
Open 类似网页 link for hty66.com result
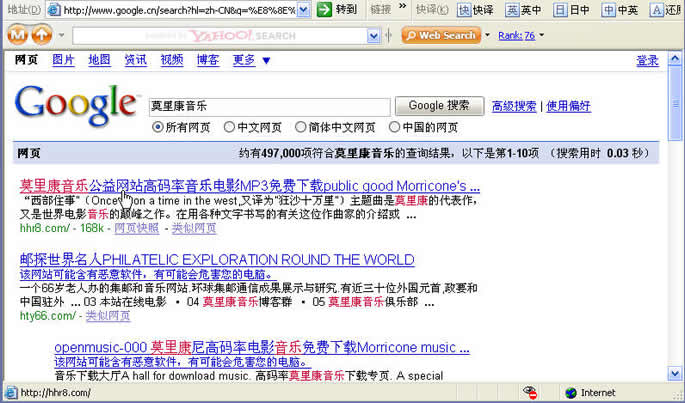tap(108, 316)
